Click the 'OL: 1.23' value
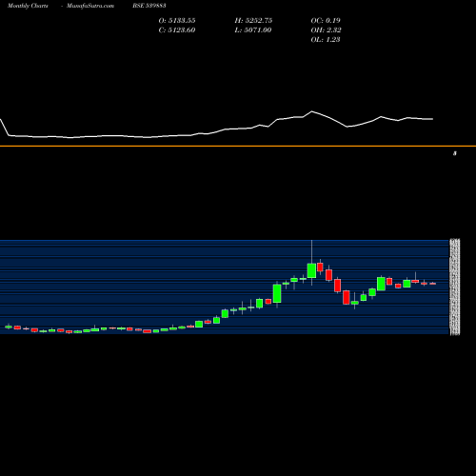Image resolution: width=476 pixels, height=476 pixels. tap(326, 40)
